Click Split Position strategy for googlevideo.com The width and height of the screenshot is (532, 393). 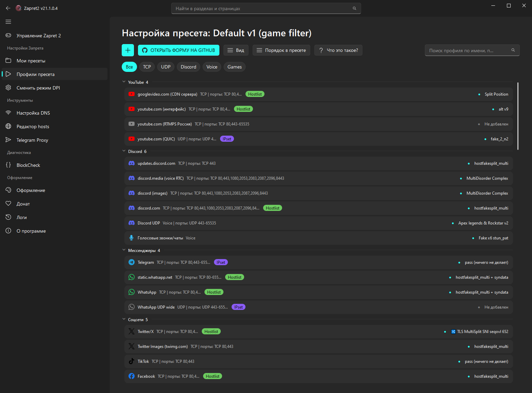(496, 94)
